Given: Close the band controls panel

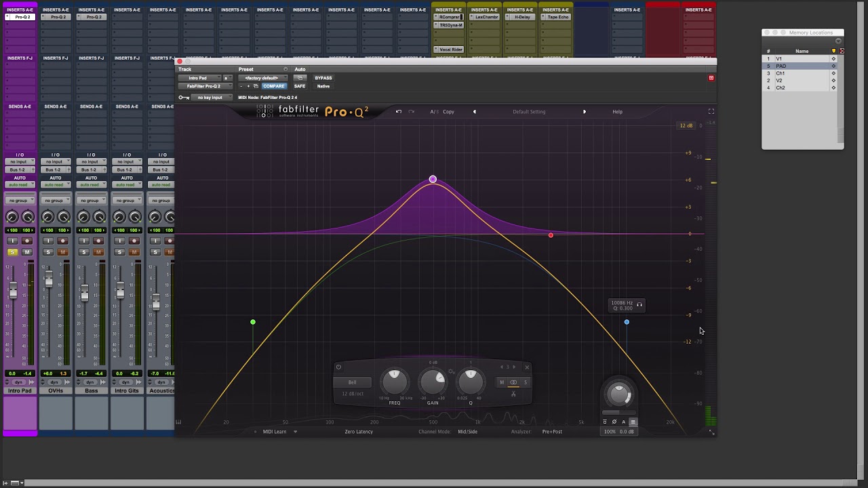Looking at the screenshot, I should click(527, 367).
